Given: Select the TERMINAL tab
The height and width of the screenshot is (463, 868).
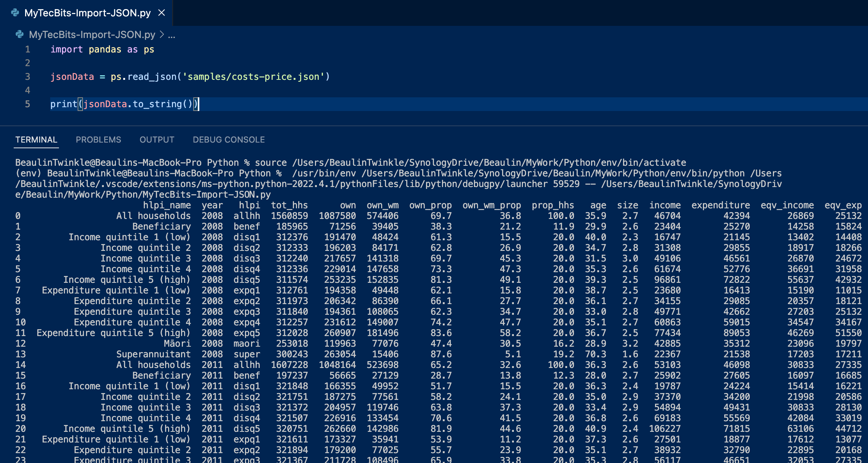Looking at the screenshot, I should [36, 140].
